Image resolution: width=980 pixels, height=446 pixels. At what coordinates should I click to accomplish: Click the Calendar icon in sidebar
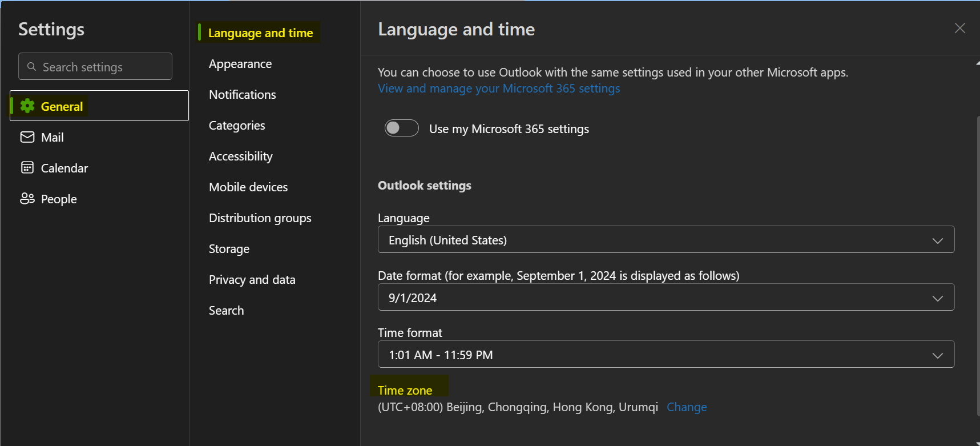click(x=27, y=167)
